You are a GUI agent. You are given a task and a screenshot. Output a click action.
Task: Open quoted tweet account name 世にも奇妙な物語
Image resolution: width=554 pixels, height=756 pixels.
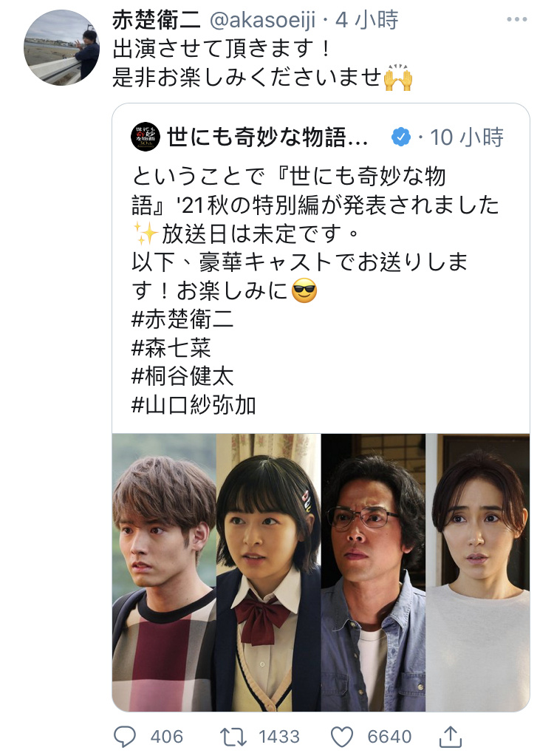[x=267, y=137]
